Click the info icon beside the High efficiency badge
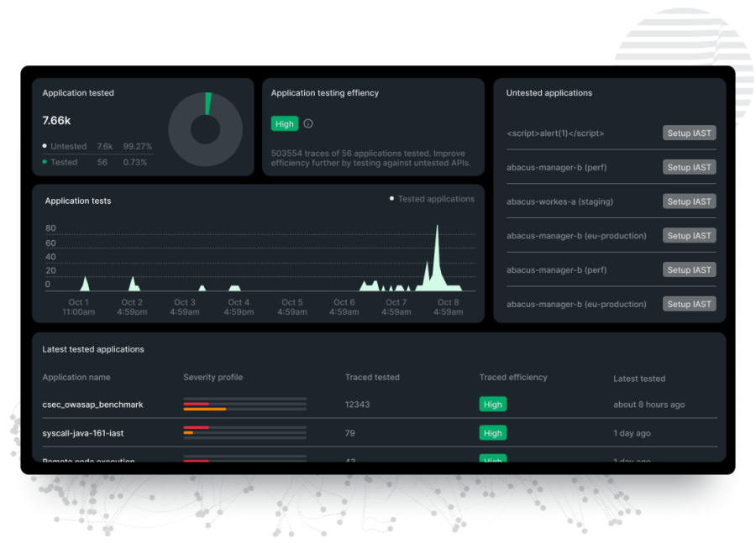The height and width of the screenshot is (543, 756). click(x=307, y=123)
